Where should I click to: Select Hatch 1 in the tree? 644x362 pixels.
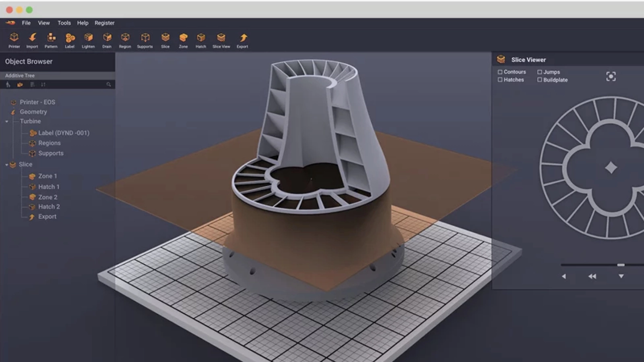pos(49,187)
